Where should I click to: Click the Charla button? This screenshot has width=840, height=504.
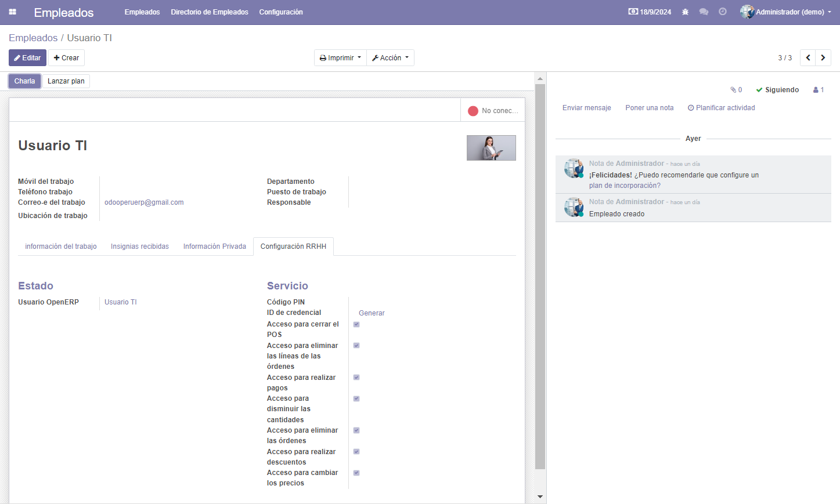pos(24,81)
